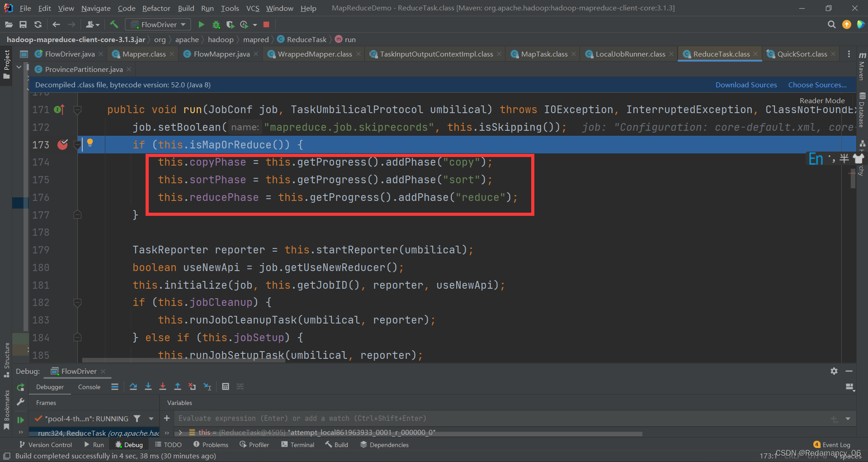Open the VCS menu
This screenshot has height=462, width=868.
[253, 8]
